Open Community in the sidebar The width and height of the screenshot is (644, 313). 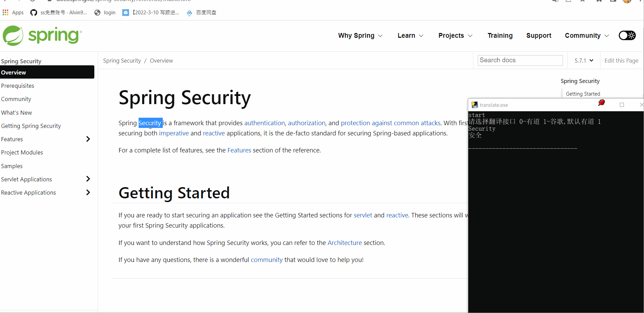pyautogui.click(x=16, y=99)
